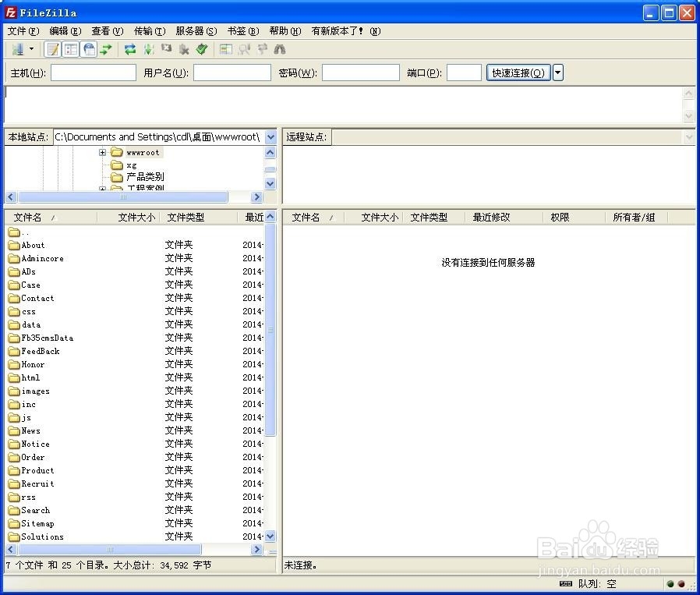Open the 服务器 menu
700x595 pixels.
point(195,31)
